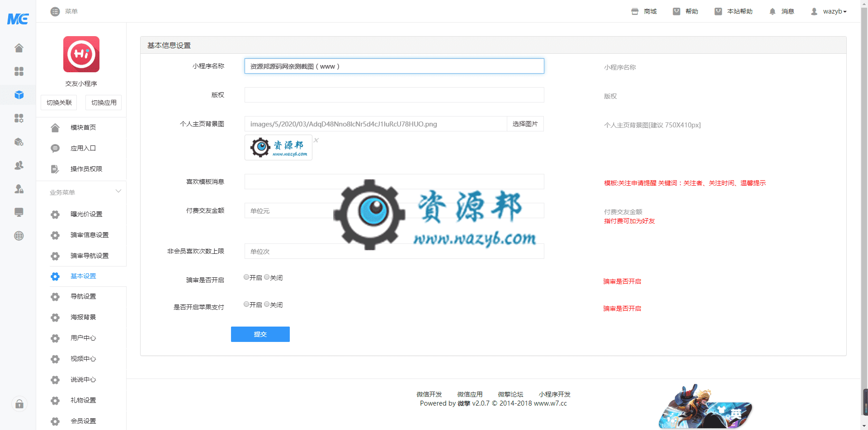This screenshot has width=868, height=430.
Task: Click the 消息 bell icon
Action: (772, 11)
